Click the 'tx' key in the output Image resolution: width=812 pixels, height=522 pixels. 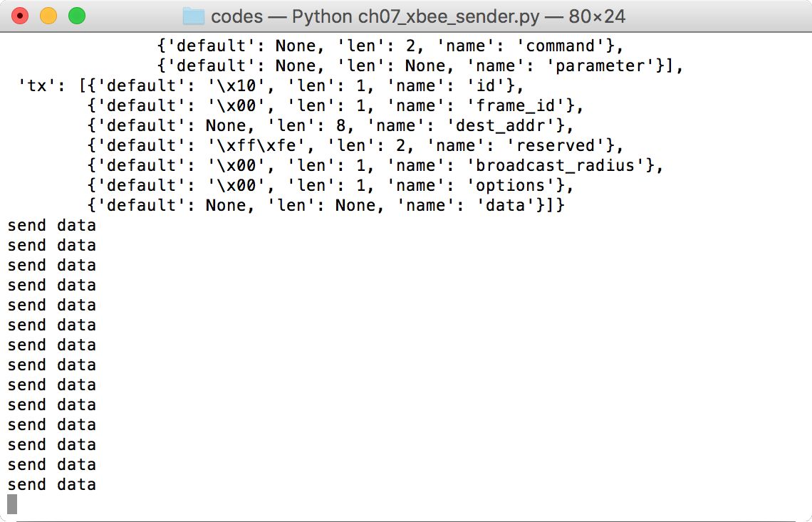(37, 85)
